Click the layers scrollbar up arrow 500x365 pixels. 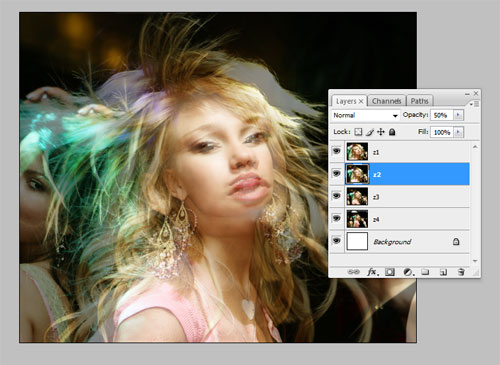pyautogui.click(x=475, y=146)
